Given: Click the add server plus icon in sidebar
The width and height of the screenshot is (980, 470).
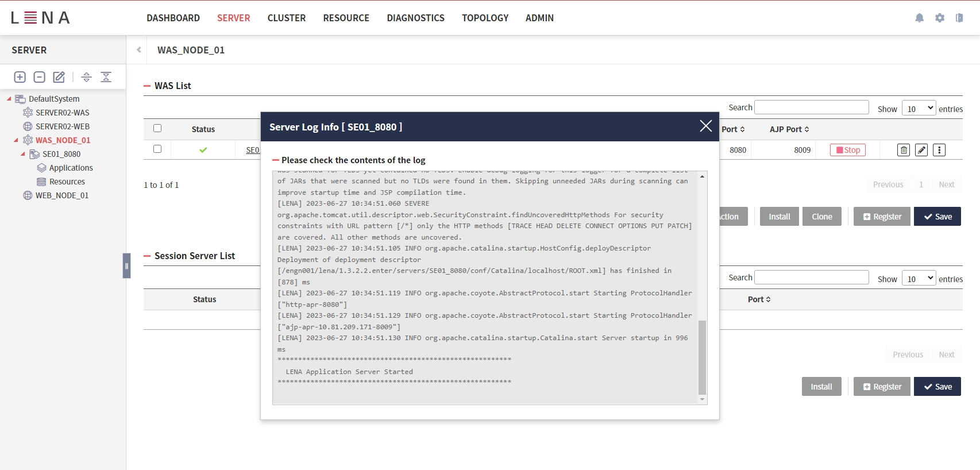Looking at the screenshot, I should pos(20,77).
